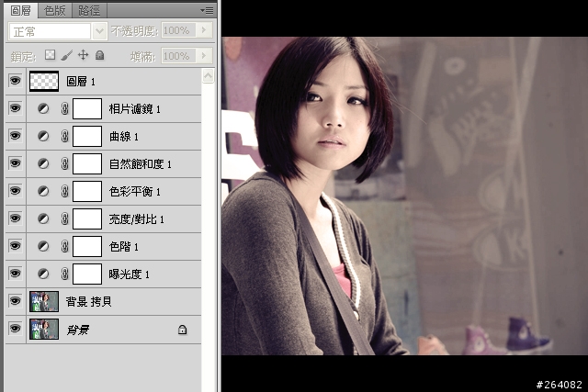Viewport: 588px width, 392px height.
Task: Select the 背景 layer thumbnail
Action: pos(44,329)
